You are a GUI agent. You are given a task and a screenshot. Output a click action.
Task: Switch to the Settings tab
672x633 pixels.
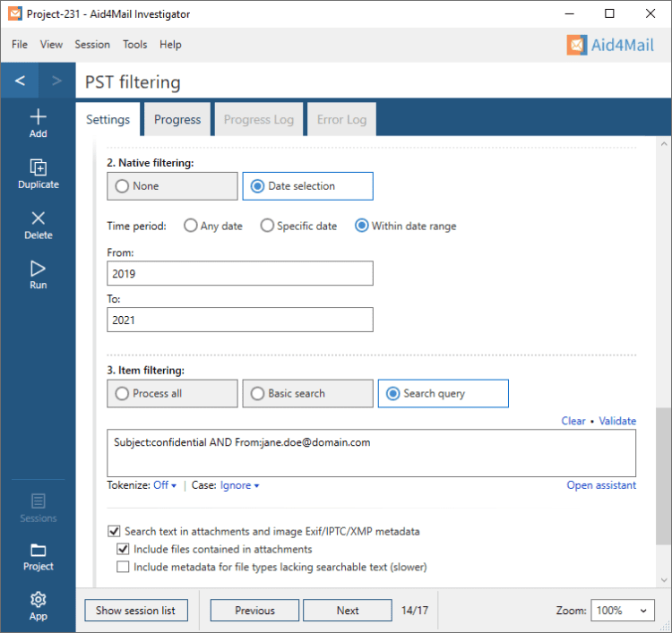coord(108,119)
